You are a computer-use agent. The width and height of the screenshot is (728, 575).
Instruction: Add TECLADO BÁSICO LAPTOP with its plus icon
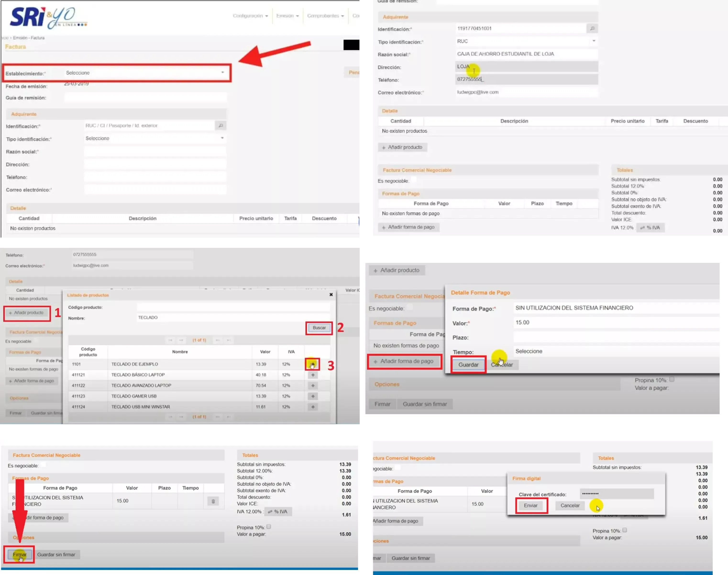[313, 375]
